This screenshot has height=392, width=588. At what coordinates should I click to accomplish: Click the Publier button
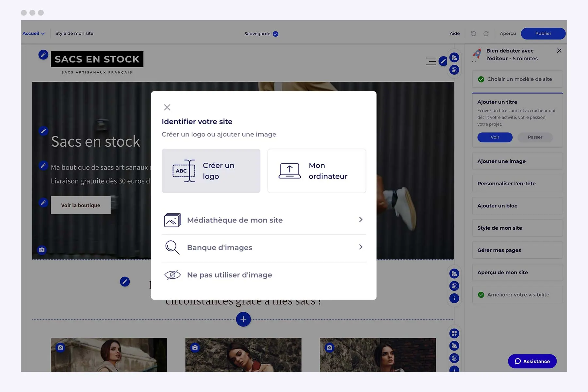pos(543,33)
